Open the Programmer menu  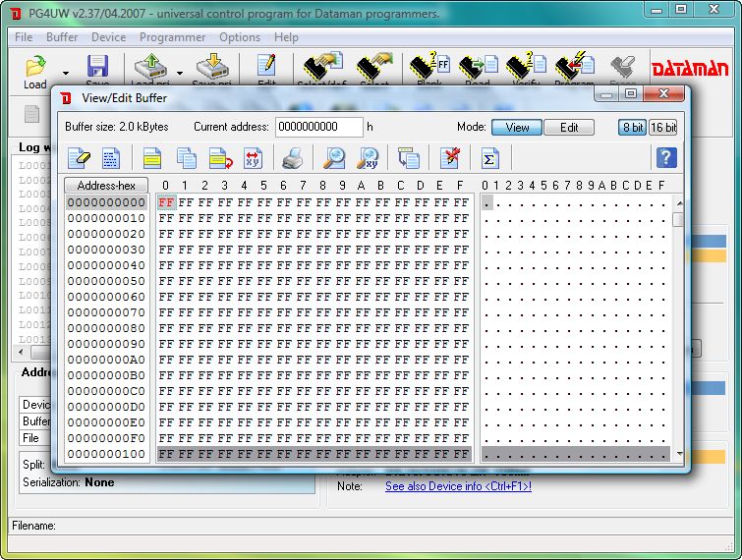(172, 37)
